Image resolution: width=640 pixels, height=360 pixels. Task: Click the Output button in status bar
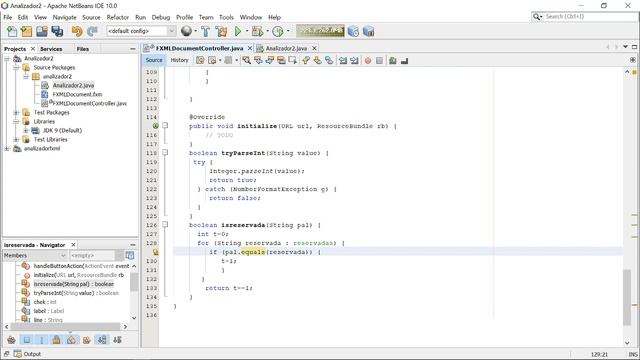28,354
